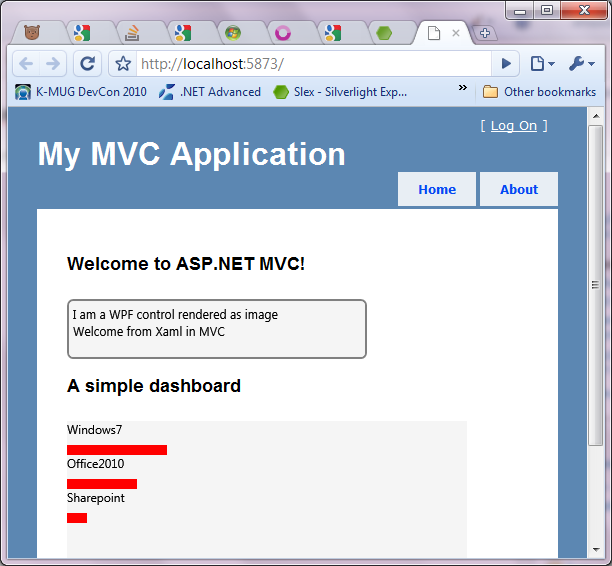
Task: Click the Windows7 red bar
Action: [x=117, y=450]
